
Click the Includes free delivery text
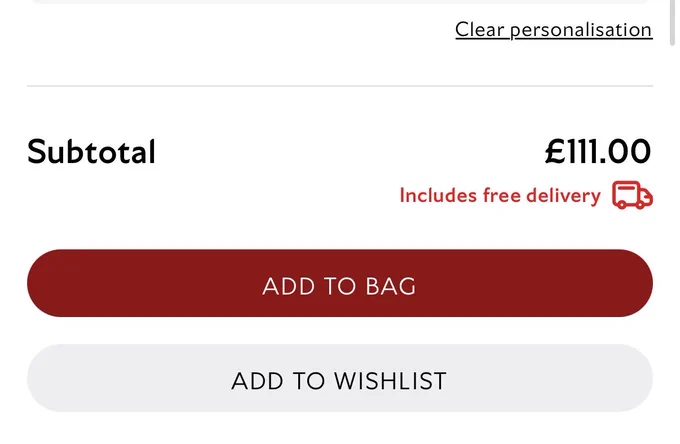point(500,196)
